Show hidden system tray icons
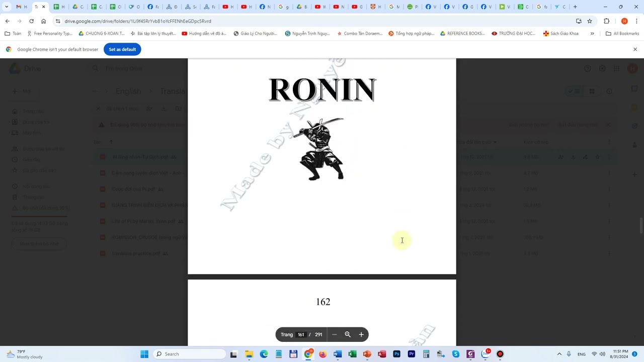This screenshot has width=644, height=362. pos(559,354)
